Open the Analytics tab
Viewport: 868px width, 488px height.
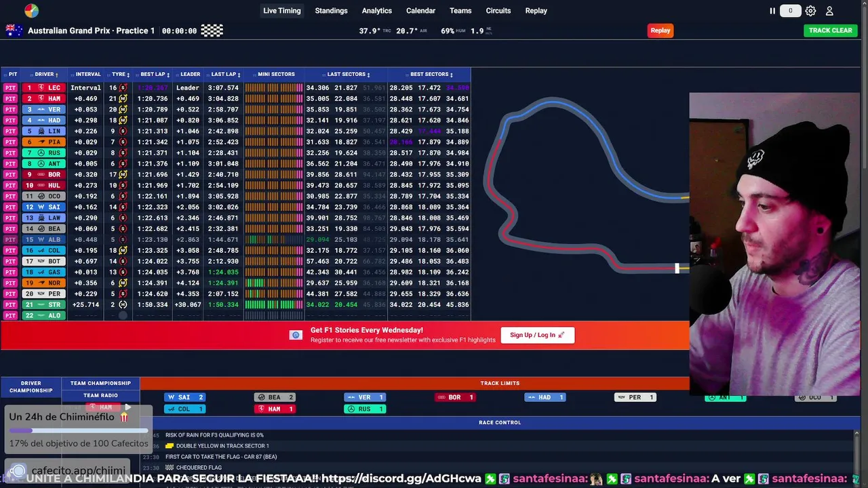point(377,11)
